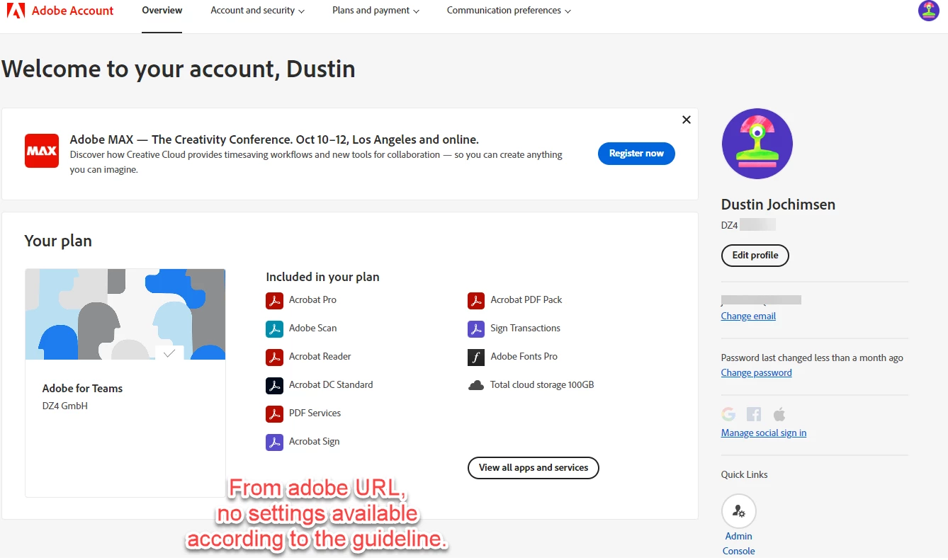This screenshot has width=948, height=560.
Task: Click the Acrobat Reader app icon
Action: (274, 357)
